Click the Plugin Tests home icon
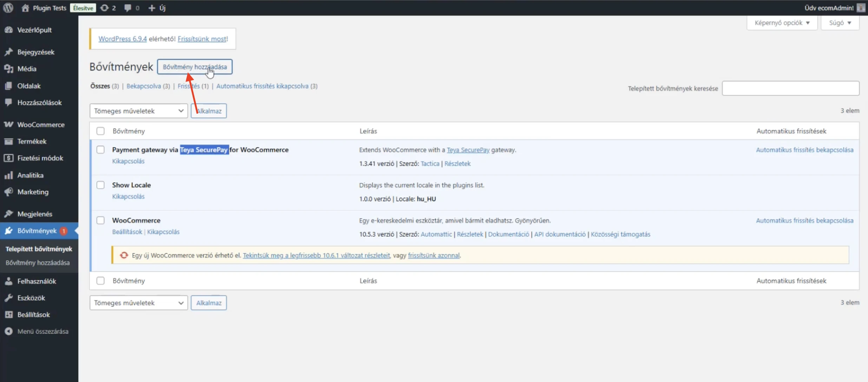The height and width of the screenshot is (382, 868). pyautogui.click(x=25, y=8)
